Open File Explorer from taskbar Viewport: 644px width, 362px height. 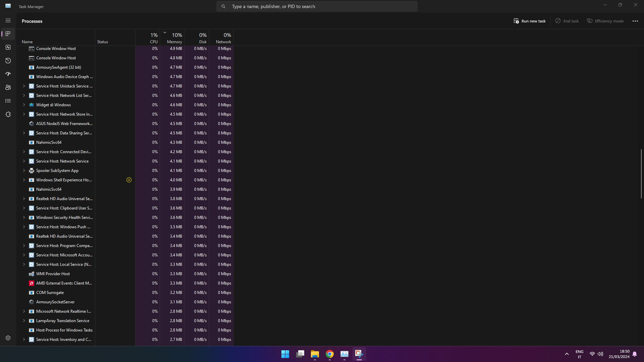coord(315,354)
